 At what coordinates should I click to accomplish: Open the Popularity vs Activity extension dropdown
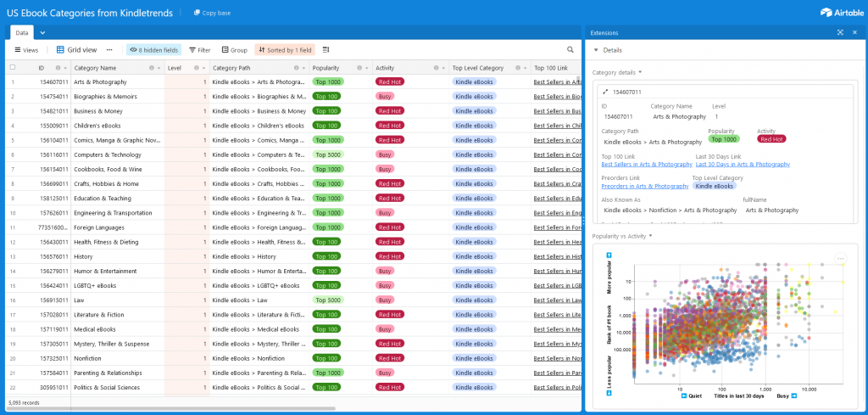(x=650, y=236)
